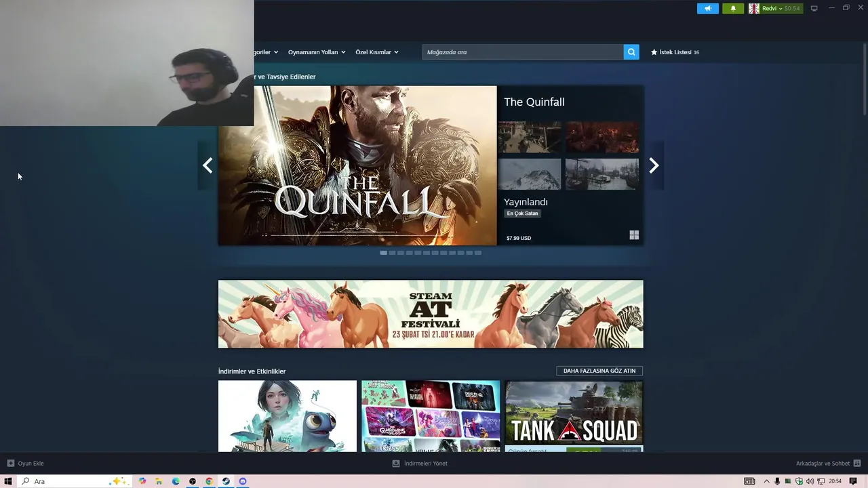Open Discord from the taskbar
Image resolution: width=868 pixels, height=488 pixels.
[x=243, y=481]
